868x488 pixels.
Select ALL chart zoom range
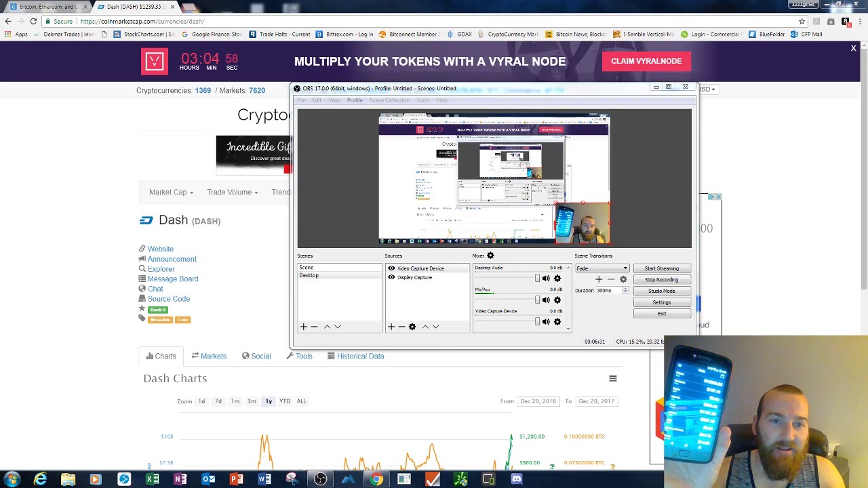pos(302,401)
